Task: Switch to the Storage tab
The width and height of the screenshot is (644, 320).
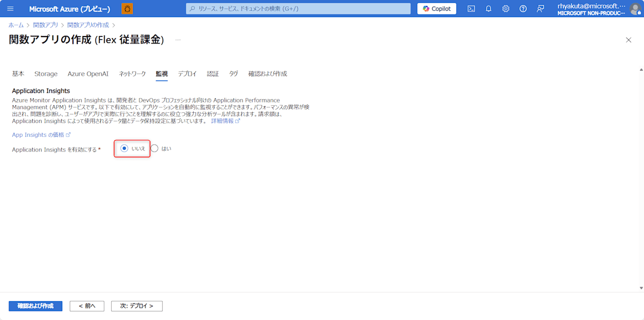Action: pyautogui.click(x=46, y=74)
